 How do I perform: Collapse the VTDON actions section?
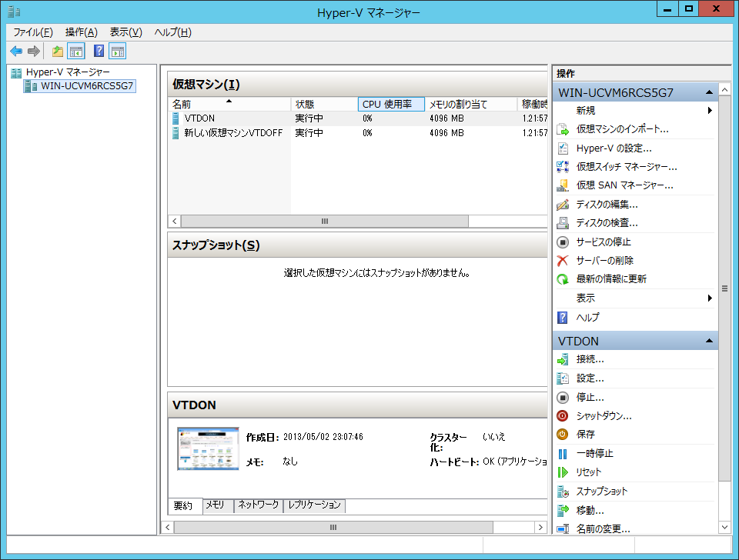(709, 341)
